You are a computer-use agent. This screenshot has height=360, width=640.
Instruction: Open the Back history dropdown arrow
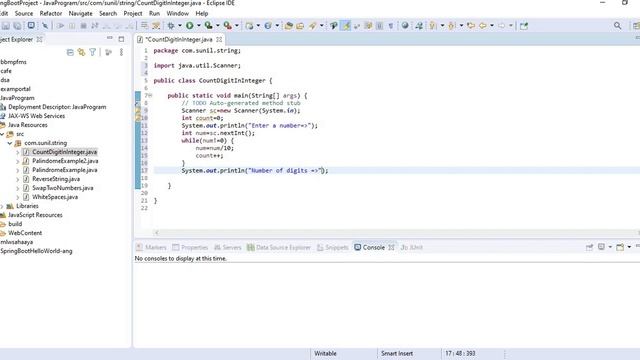492,26
